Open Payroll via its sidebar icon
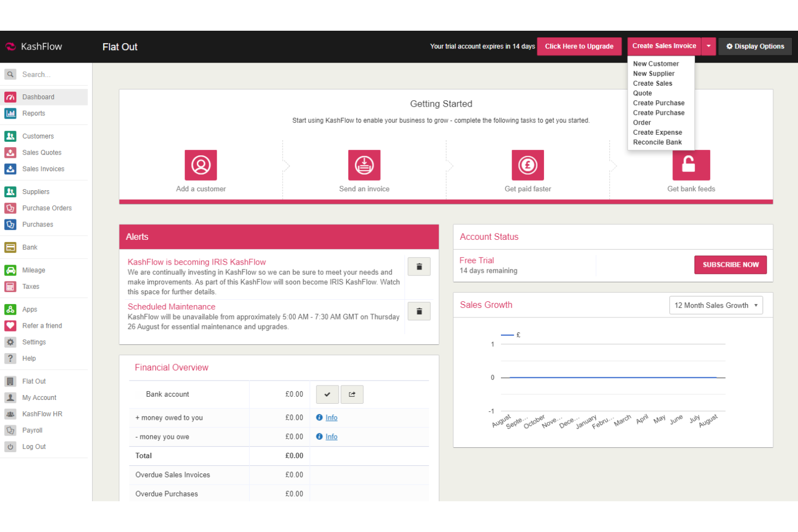 click(10, 430)
